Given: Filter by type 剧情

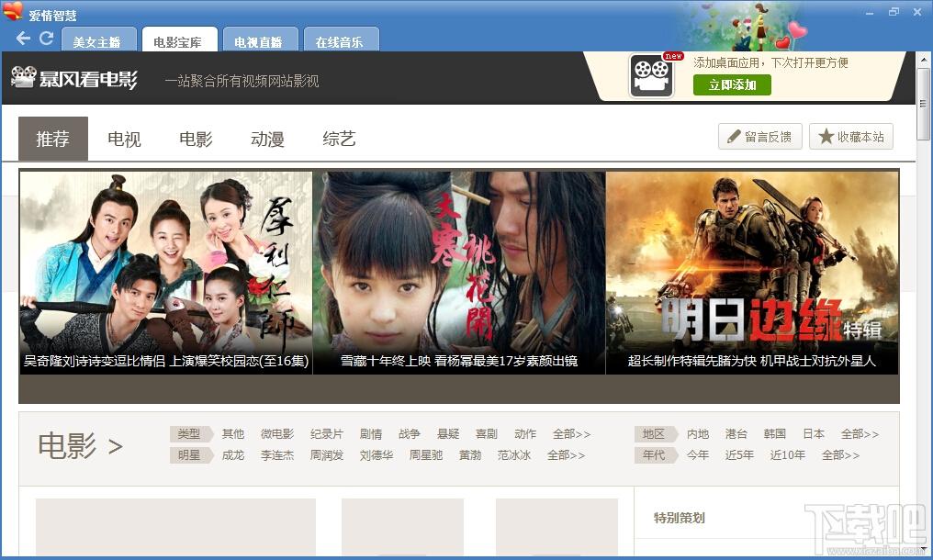Looking at the screenshot, I should tap(371, 434).
